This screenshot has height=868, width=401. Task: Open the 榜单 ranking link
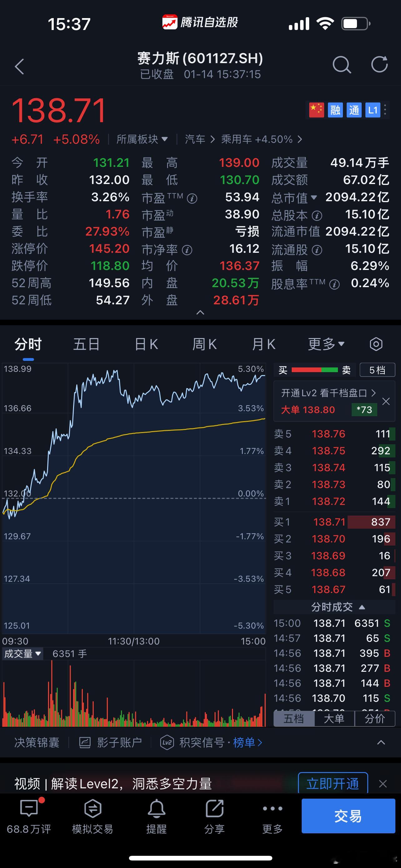[247, 742]
